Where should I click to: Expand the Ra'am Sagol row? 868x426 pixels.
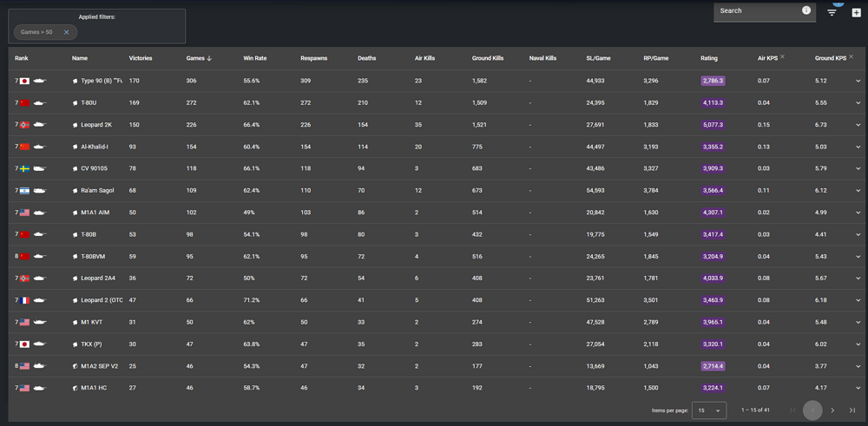(858, 191)
